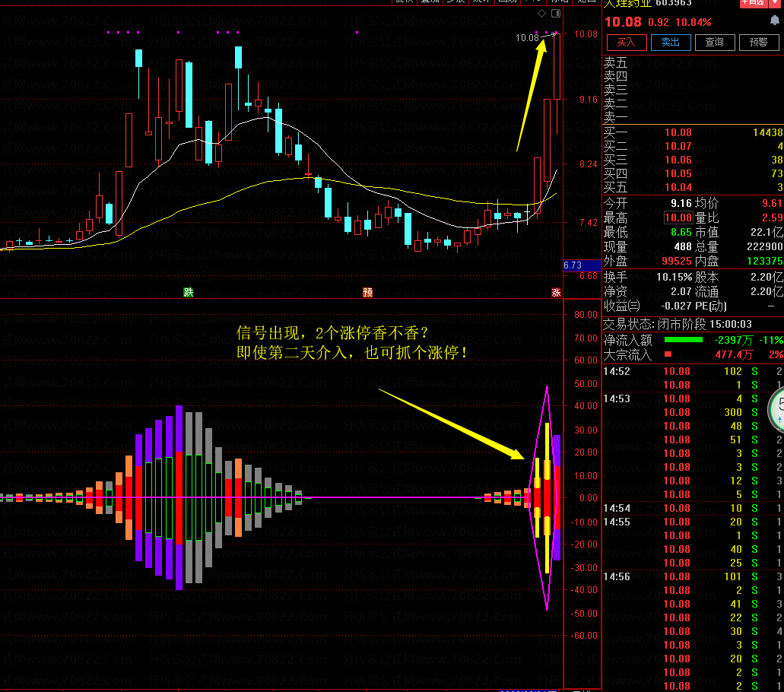784x692 pixels.
Task: Click the 预警 alert button
Action: click(758, 43)
